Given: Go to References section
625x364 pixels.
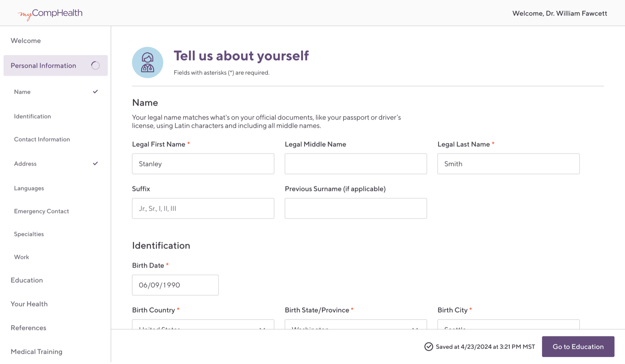Looking at the screenshot, I should pos(28,328).
